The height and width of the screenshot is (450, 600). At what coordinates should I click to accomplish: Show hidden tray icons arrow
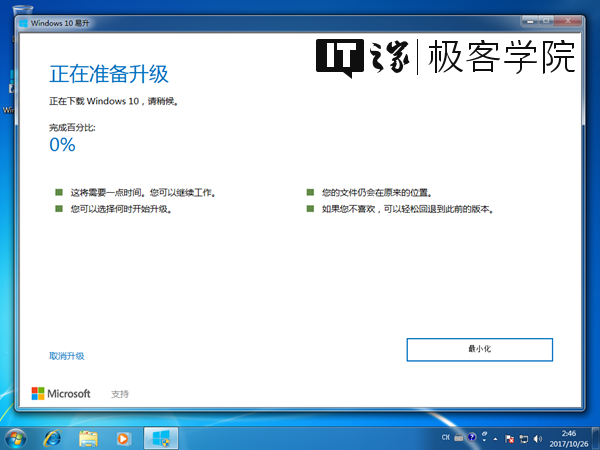[496, 439]
